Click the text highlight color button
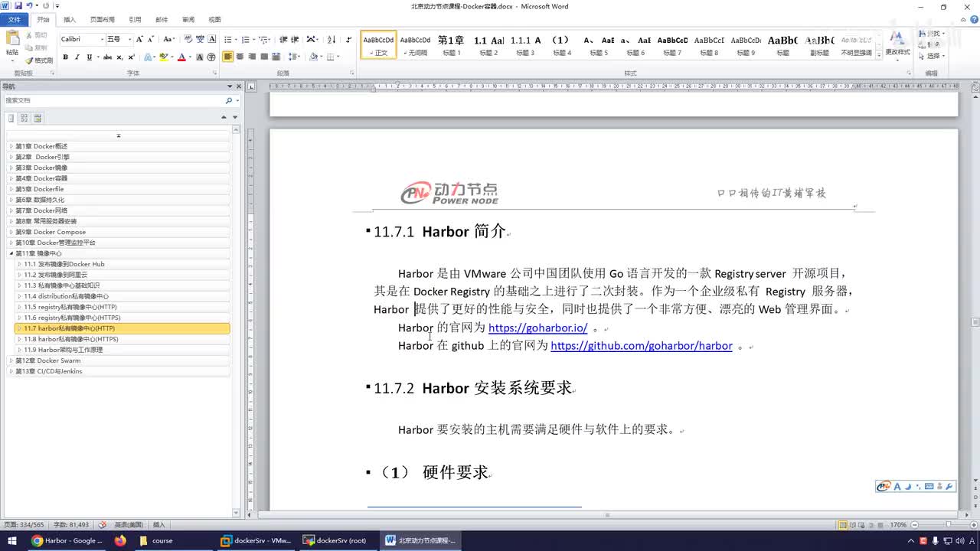Viewport: 980px width, 551px height. (164, 57)
